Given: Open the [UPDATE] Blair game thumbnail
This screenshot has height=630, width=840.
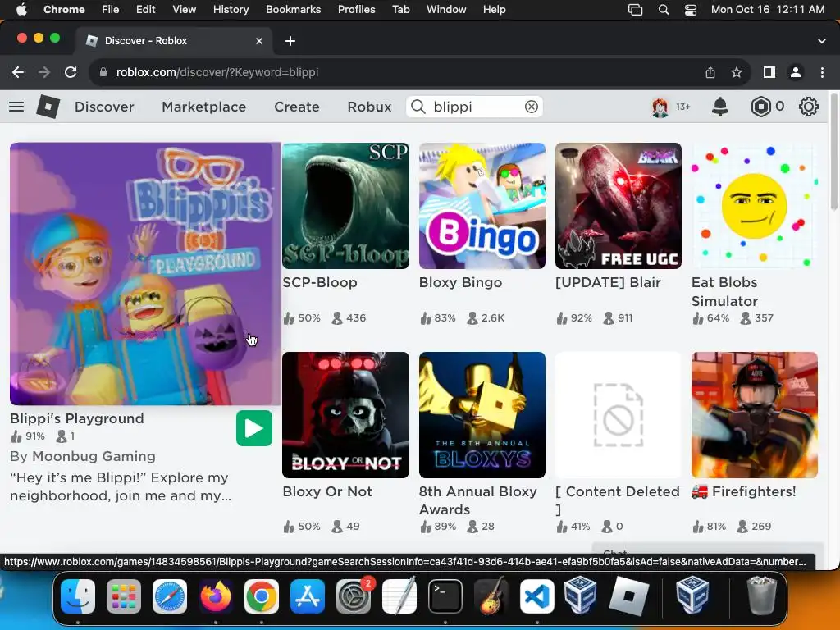Looking at the screenshot, I should tap(619, 206).
